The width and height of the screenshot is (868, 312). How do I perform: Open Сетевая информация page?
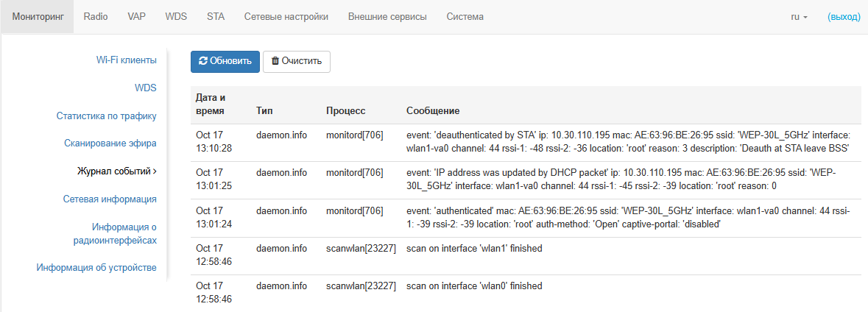coord(110,199)
